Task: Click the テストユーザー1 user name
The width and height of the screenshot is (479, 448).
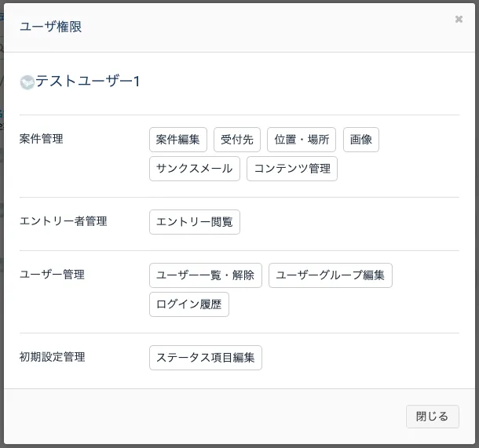Action: coord(88,82)
